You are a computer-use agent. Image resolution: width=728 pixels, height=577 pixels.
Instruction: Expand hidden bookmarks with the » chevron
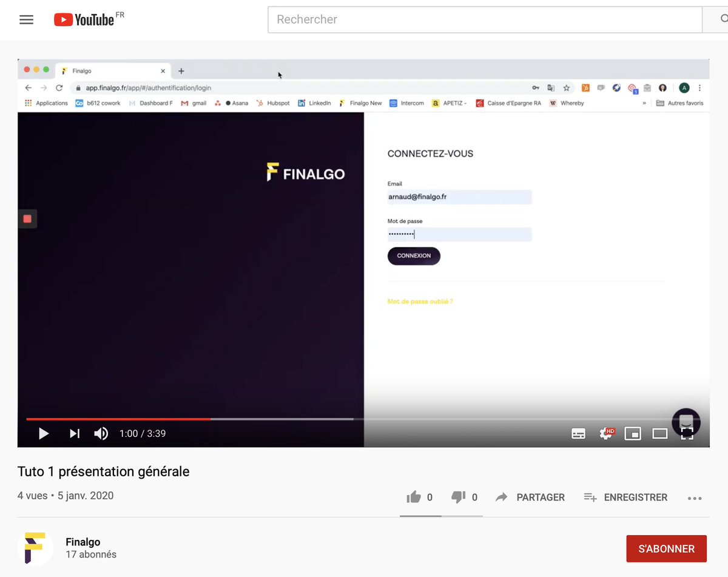[x=644, y=103]
